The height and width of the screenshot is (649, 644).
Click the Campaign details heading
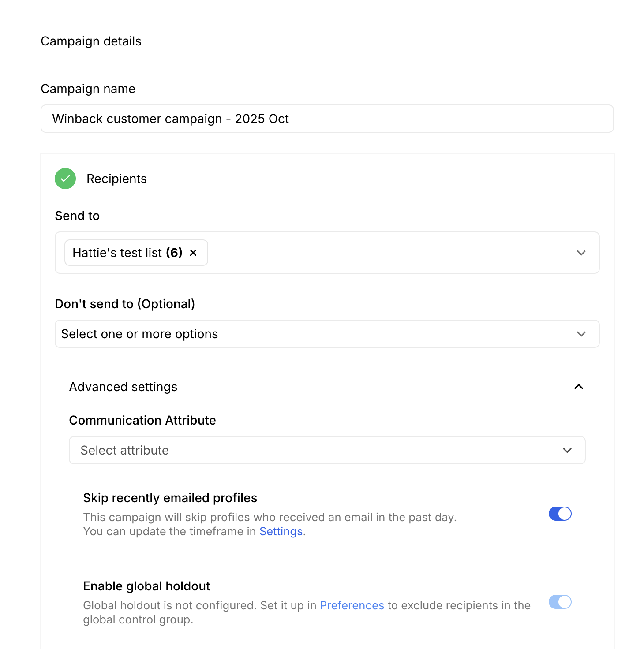click(91, 41)
